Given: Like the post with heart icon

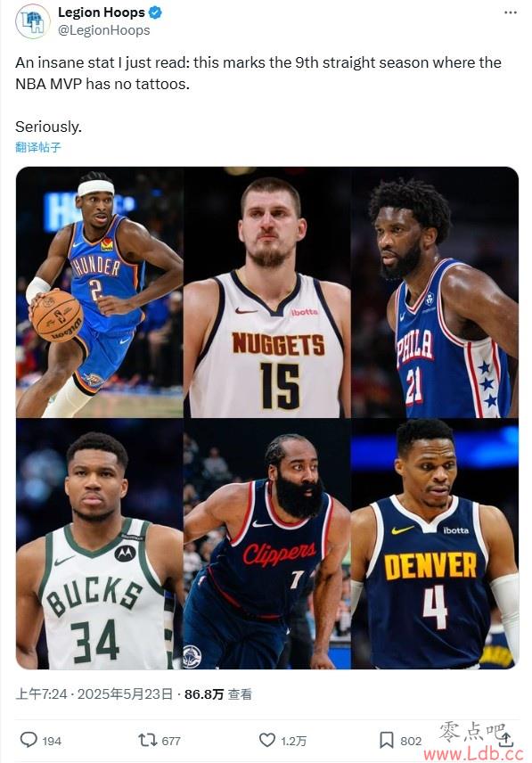Looking at the screenshot, I should (267, 740).
